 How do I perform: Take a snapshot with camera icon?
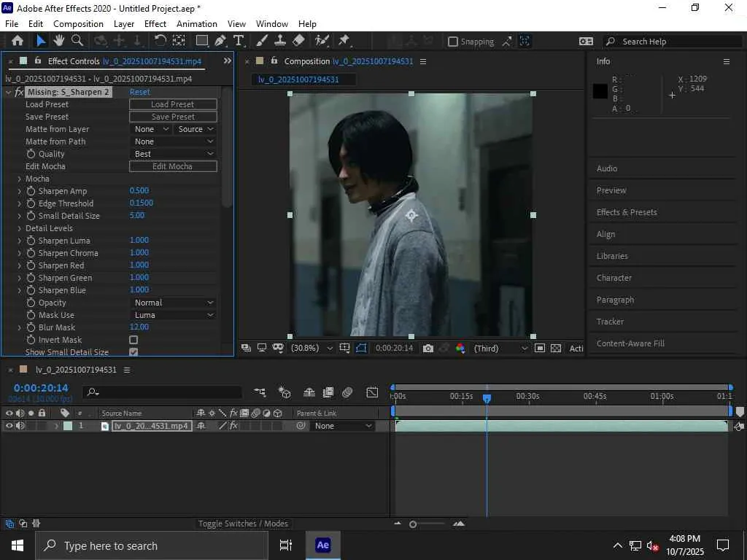point(428,349)
